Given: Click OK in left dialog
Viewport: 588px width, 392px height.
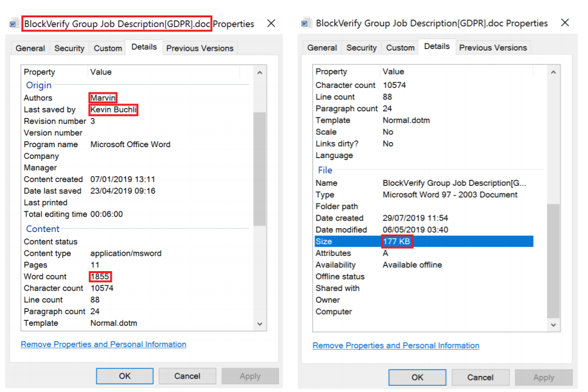Looking at the screenshot, I should 125,376.
